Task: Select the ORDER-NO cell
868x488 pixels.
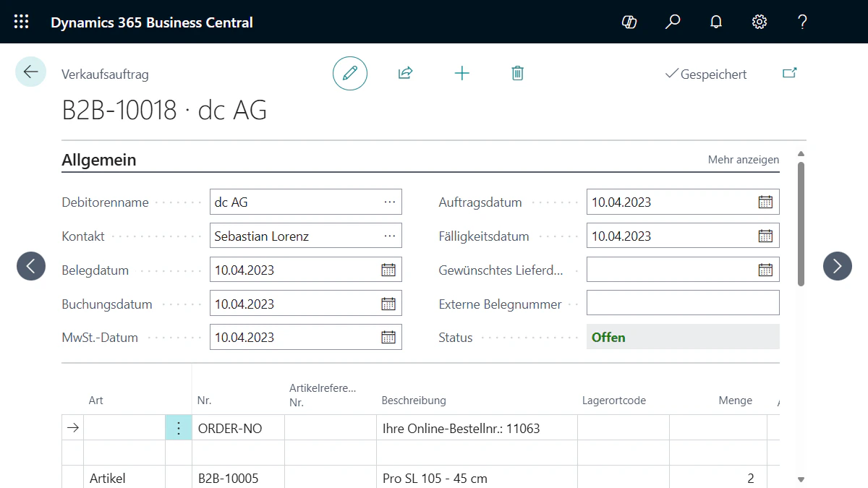Action: (x=238, y=428)
